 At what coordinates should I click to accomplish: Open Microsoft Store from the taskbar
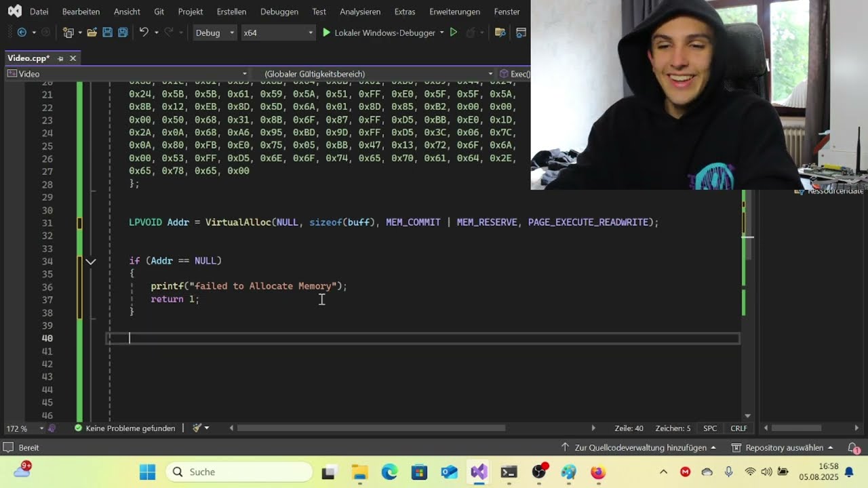[419, 472]
